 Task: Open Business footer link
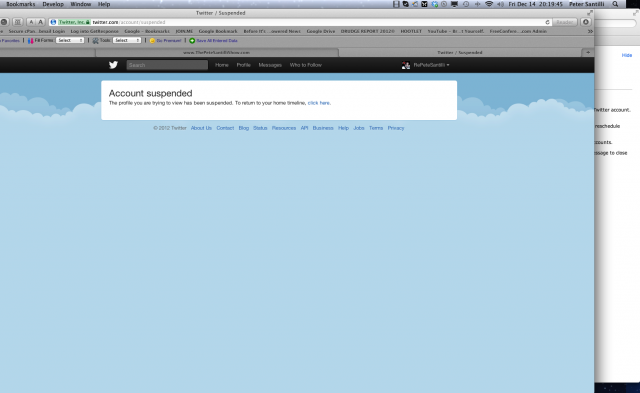pos(323,128)
